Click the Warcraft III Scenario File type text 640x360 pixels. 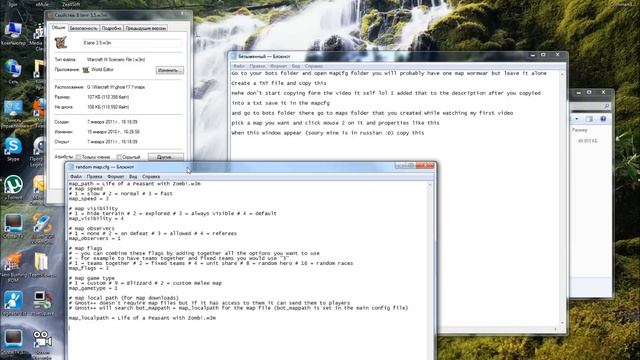[116, 60]
